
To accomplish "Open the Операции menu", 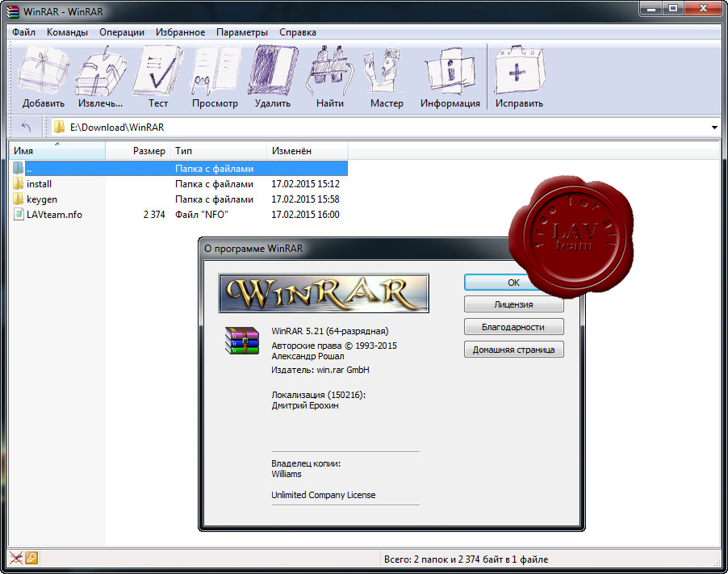I will [122, 32].
